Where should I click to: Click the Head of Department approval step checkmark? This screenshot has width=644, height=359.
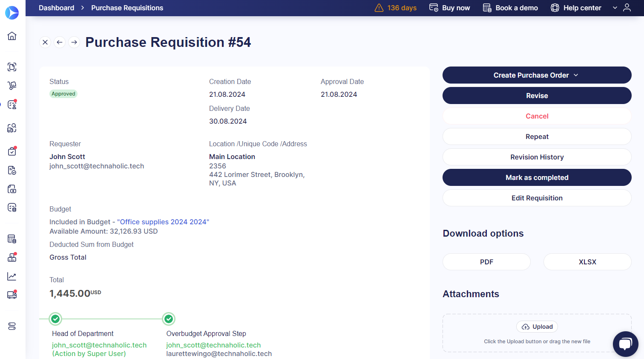click(x=55, y=318)
